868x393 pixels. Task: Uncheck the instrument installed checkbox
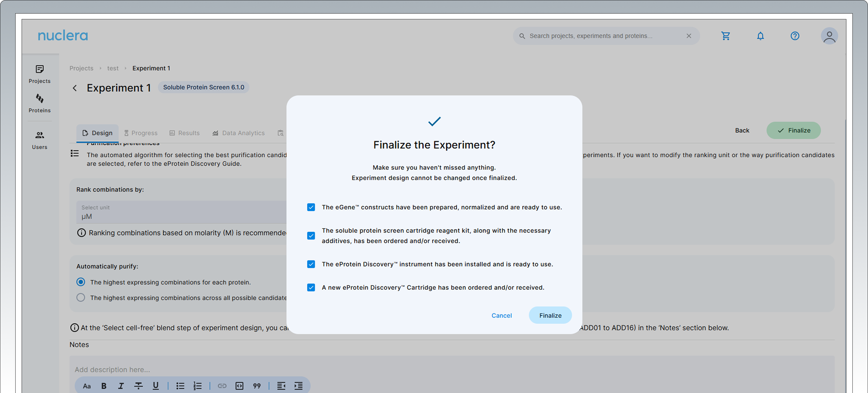tap(311, 264)
